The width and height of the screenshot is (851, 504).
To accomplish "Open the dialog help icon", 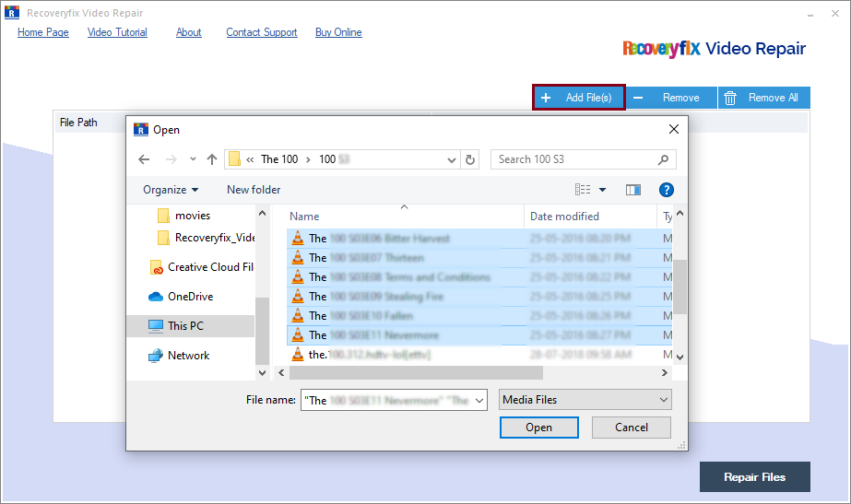I will 666,190.
